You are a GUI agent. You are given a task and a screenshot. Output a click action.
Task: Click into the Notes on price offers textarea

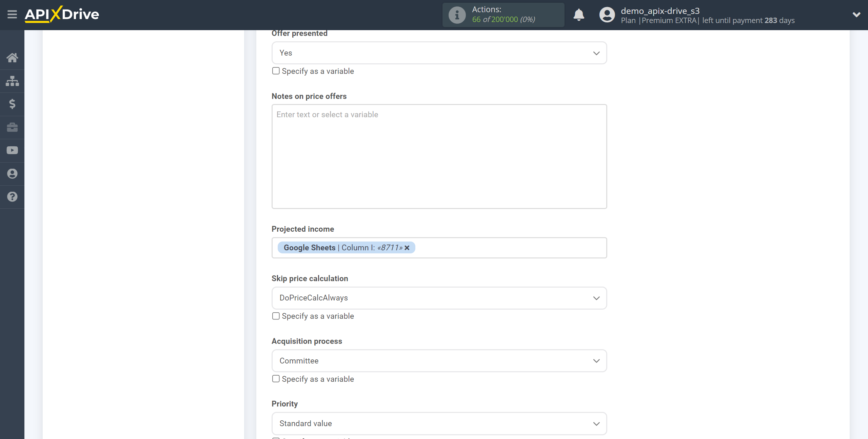coord(439,156)
